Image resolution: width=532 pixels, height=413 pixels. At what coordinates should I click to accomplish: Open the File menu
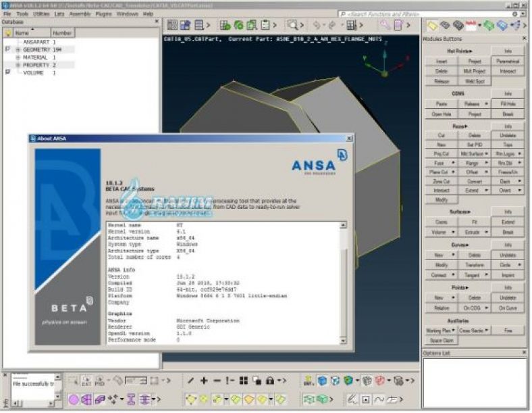pyautogui.click(x=7, y=14)
